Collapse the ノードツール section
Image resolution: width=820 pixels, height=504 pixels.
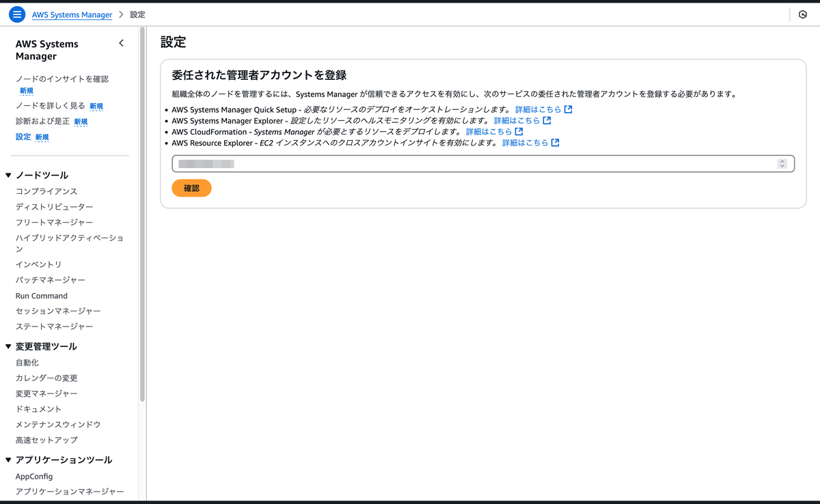coord(8,176)
